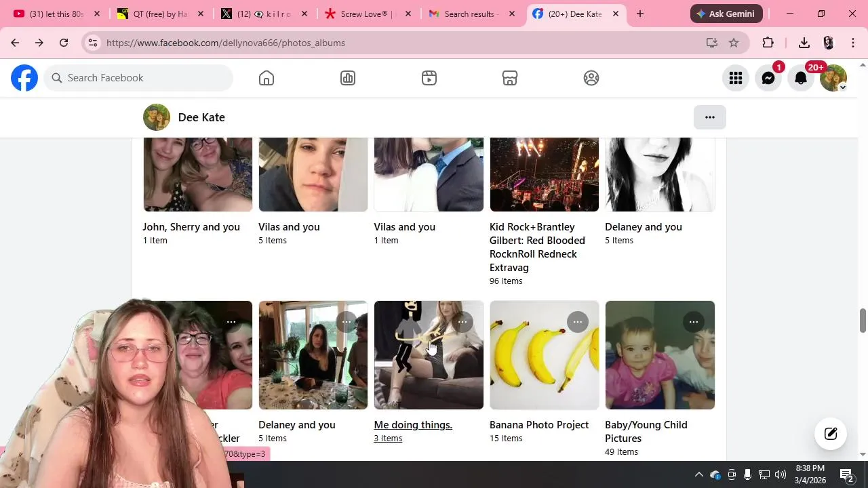Screen dimensions: 868x488
Task: Open the Me doing things album link
Action: click(413, 425)
